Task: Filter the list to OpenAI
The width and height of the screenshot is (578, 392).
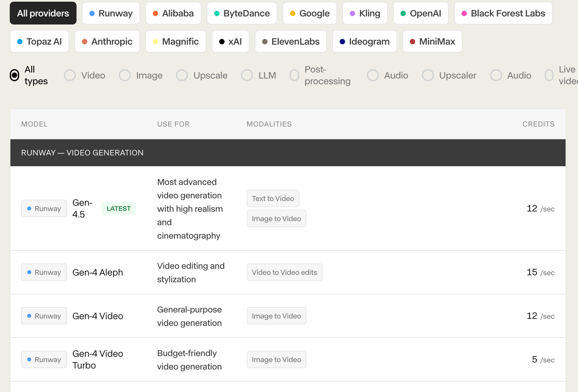Action: point(421,13)
